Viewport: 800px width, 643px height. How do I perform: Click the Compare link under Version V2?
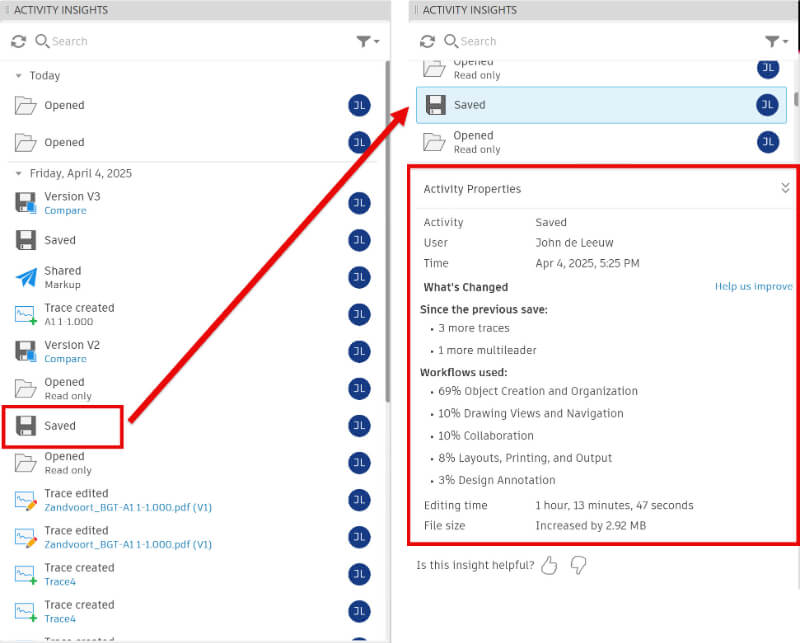(65, 359)
